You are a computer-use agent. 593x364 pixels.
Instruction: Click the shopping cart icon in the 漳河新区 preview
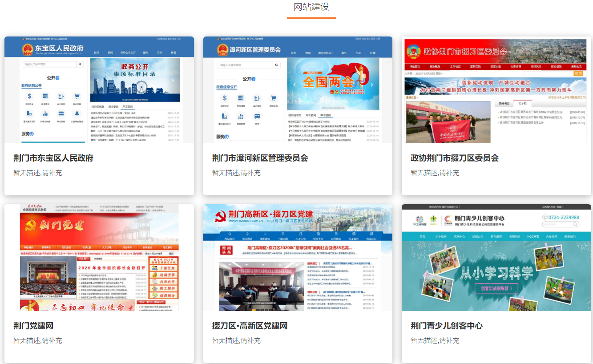click(273, 98)
